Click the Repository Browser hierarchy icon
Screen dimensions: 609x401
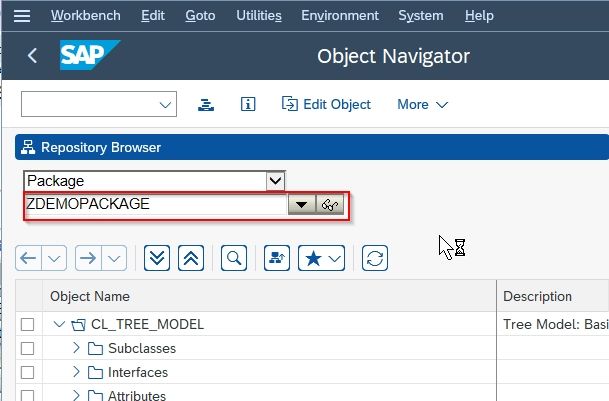(28, 148)
